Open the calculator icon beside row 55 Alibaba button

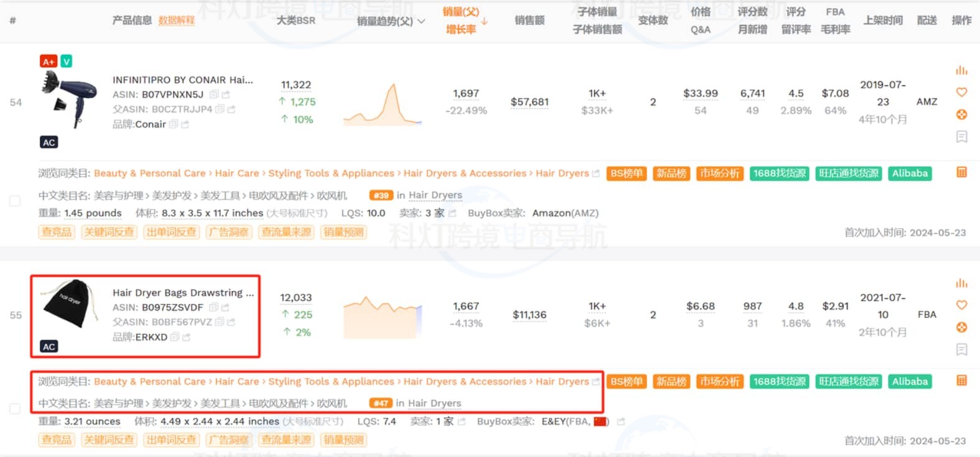pyautogui.click(x=961, y=380)
